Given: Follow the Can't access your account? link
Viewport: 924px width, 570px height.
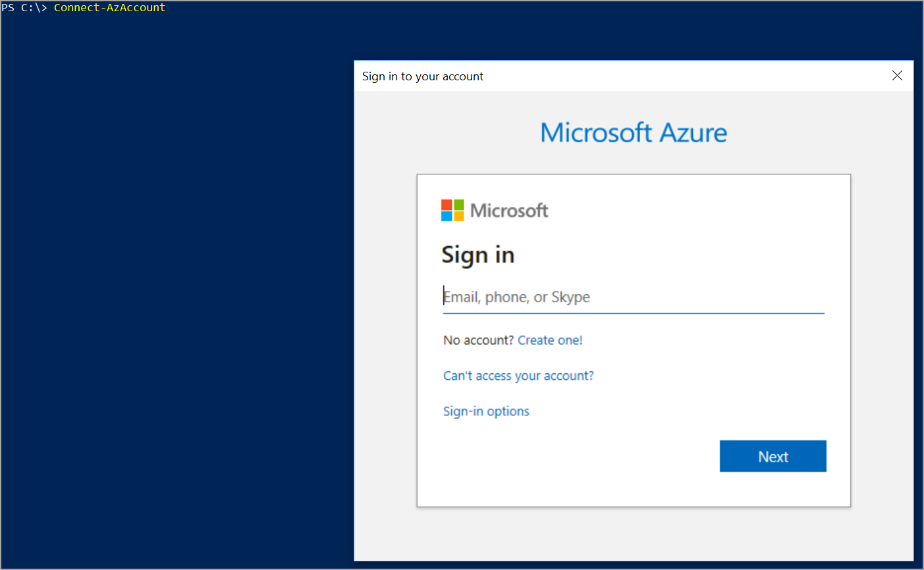Looking at the screenshot, I should click(x=518, y=376).
